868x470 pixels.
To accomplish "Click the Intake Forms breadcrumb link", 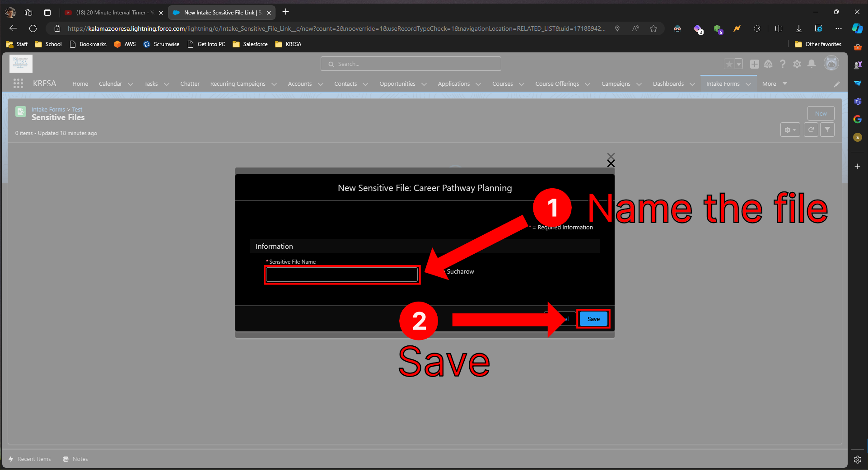I will 48,110.
